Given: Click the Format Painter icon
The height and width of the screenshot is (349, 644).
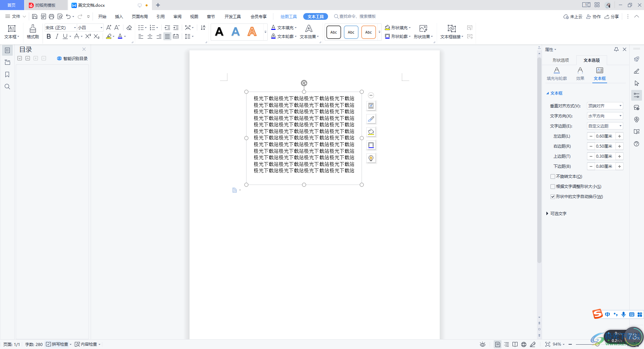Looking at the screenshot, I should (x=33, y=32).
